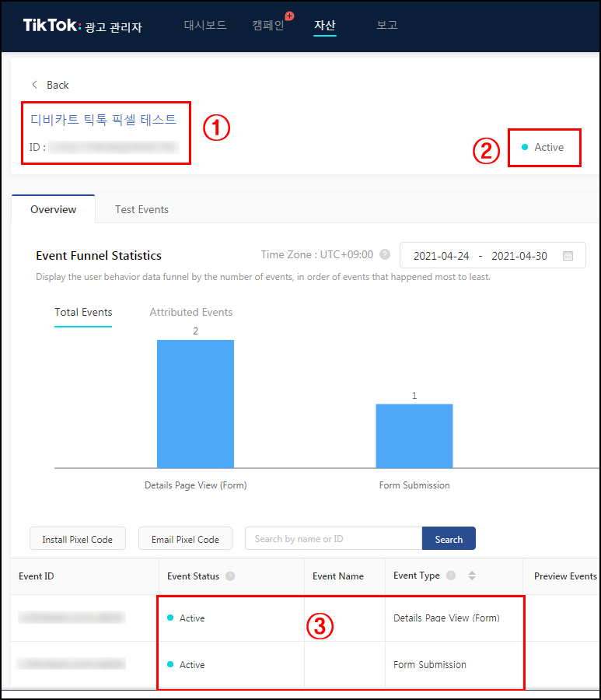This screenshot has height=700, width=601.
Task: Show the Attributed Events chart tab
Action: coord(190,312)
